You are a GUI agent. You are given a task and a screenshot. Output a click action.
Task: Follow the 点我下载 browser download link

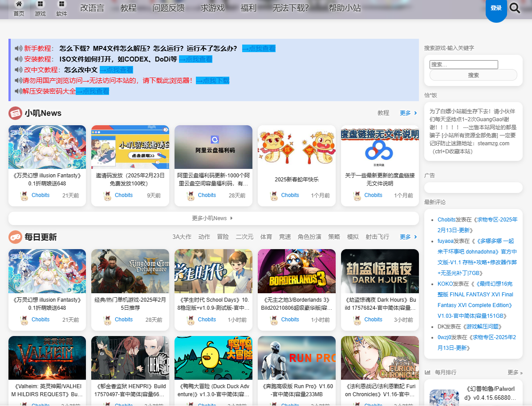point(212,81)
